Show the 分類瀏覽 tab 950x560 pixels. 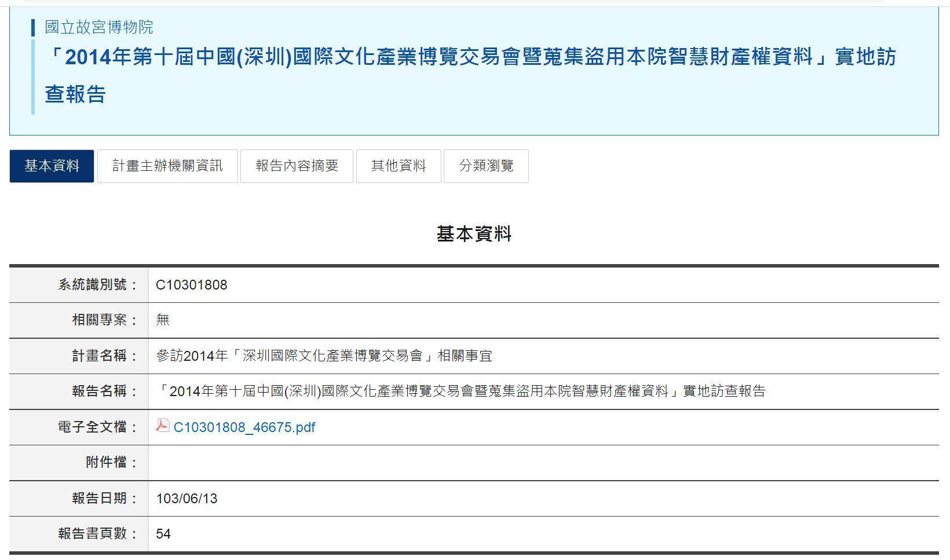[x=486, y=166]
